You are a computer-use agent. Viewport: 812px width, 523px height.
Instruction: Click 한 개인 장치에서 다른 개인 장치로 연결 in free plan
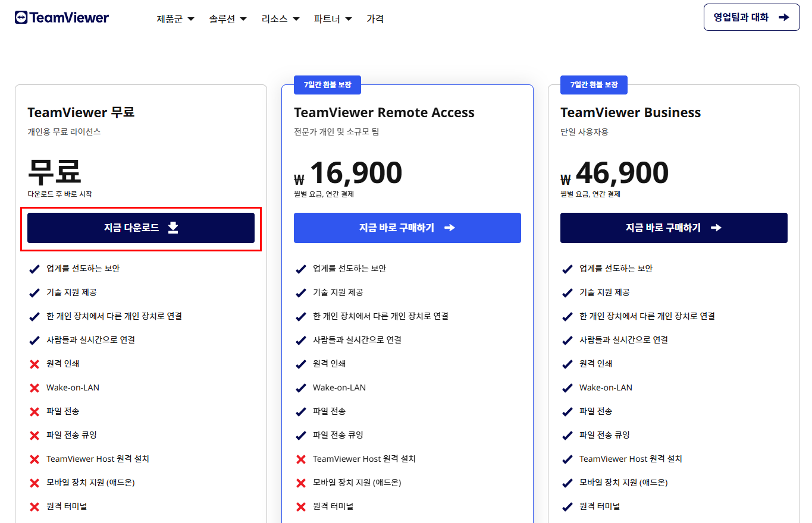point(114,316)
